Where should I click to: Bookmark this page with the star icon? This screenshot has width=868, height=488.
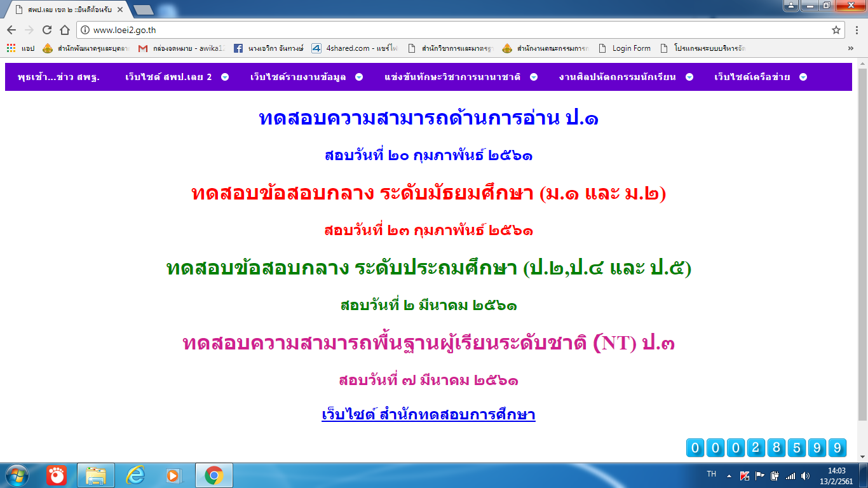[836, 30]
